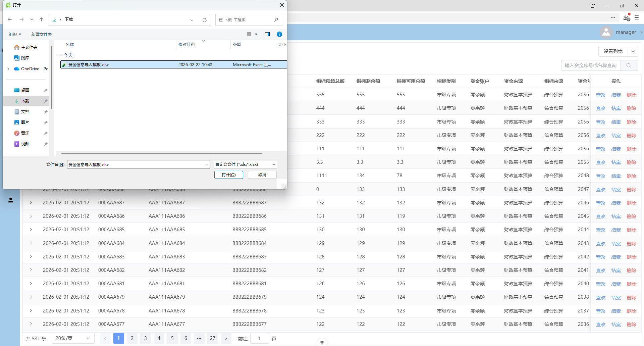This screenshot has width=644, height=346.
Task: Go back in the file dialog
Action: 10,19
